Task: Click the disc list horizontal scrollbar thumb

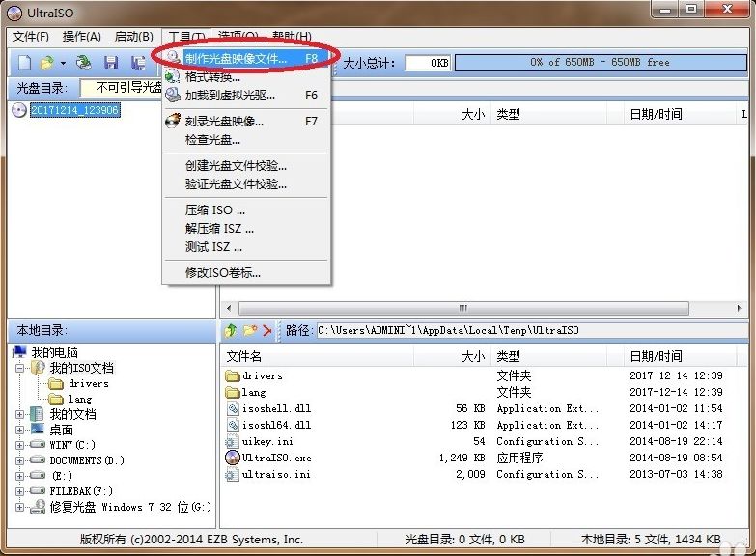Action: [463, 308]
